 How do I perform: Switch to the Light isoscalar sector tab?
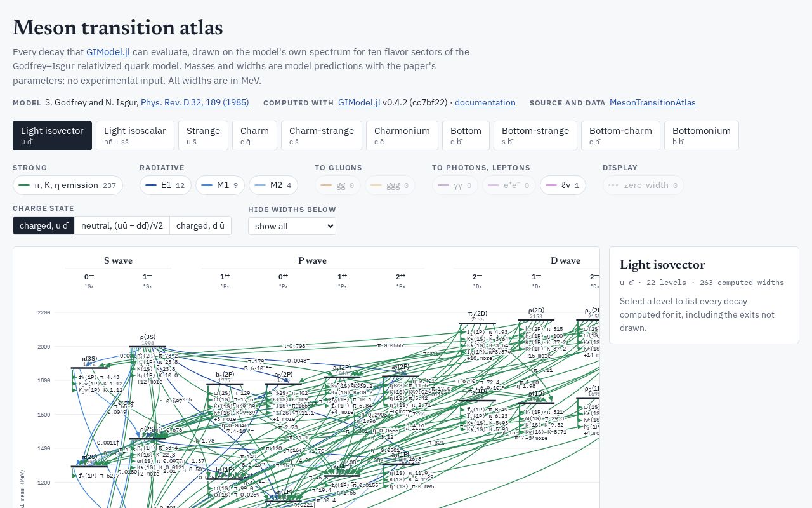tap(135, 135)
